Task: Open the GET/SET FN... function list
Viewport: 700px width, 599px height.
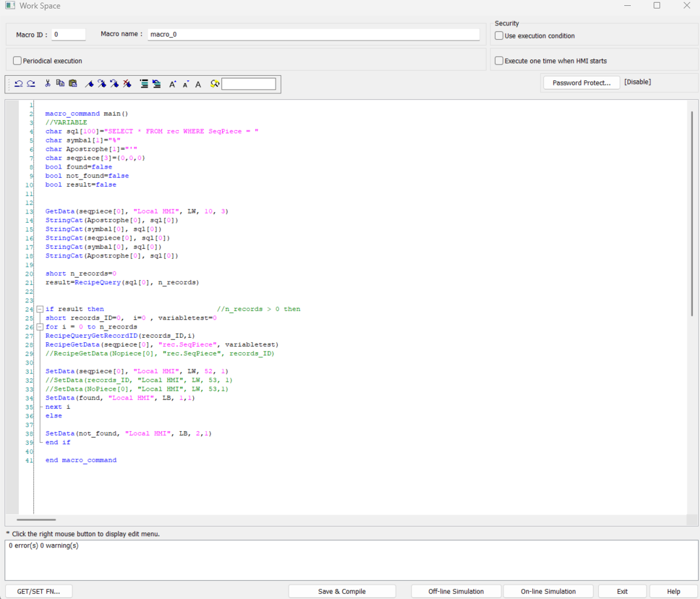Action: (39, 591)
